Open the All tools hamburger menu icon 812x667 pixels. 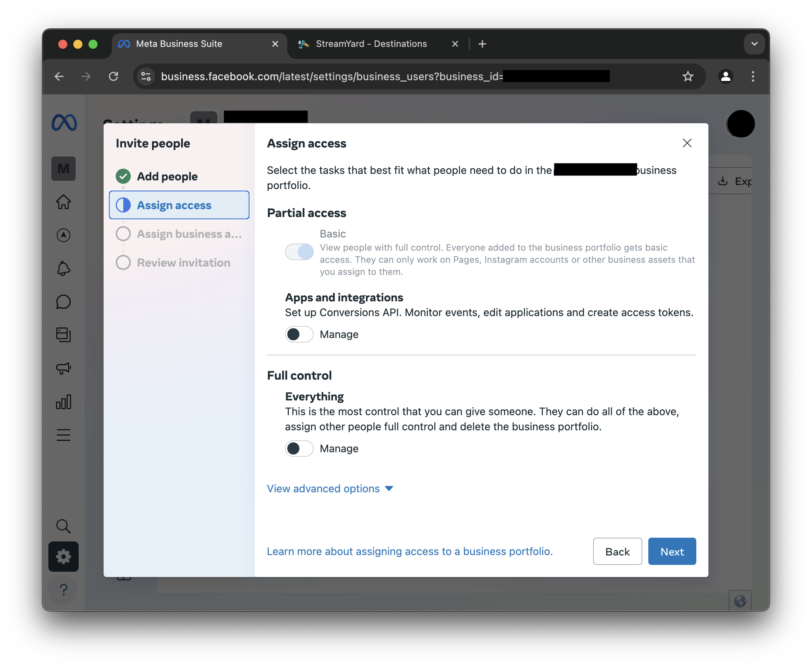(64, 435)
